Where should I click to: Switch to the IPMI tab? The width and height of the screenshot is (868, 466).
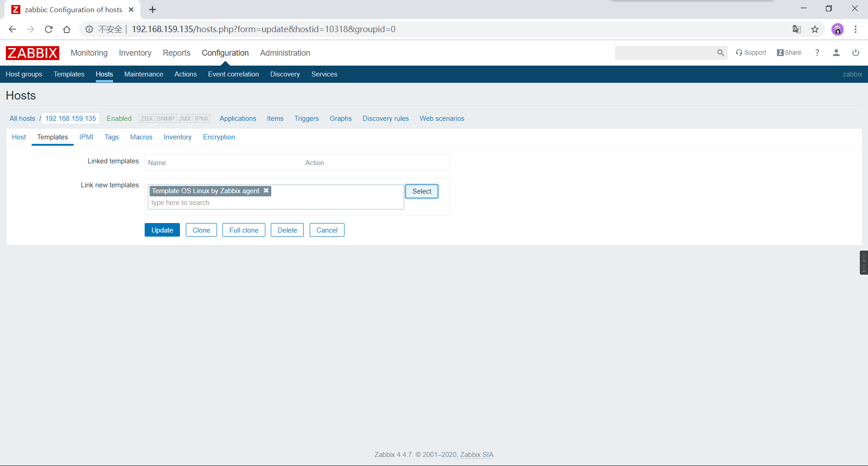[86, 137]
